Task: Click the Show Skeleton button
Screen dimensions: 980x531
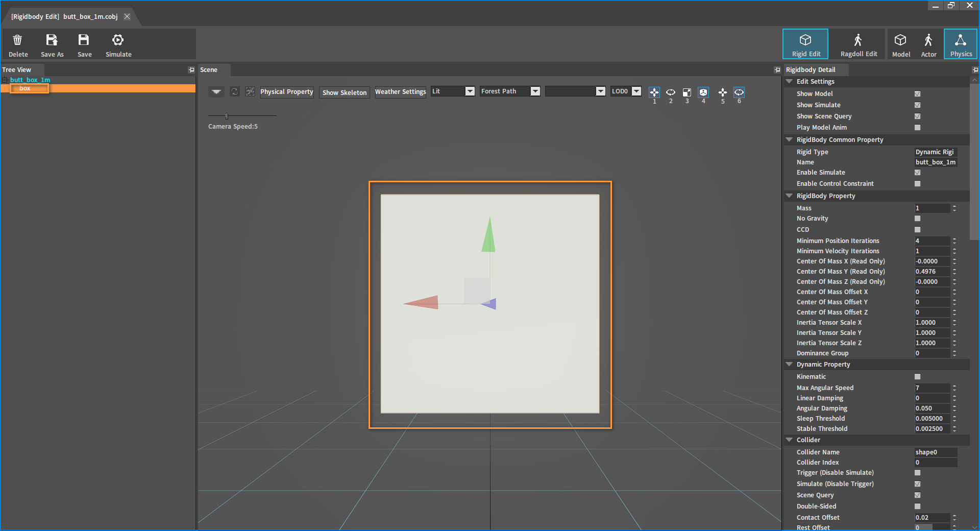Action: [x=345, y=92]
